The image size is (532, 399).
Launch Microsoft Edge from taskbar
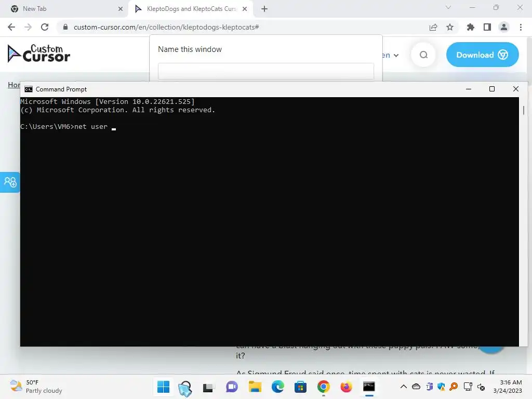pos(277,387)
